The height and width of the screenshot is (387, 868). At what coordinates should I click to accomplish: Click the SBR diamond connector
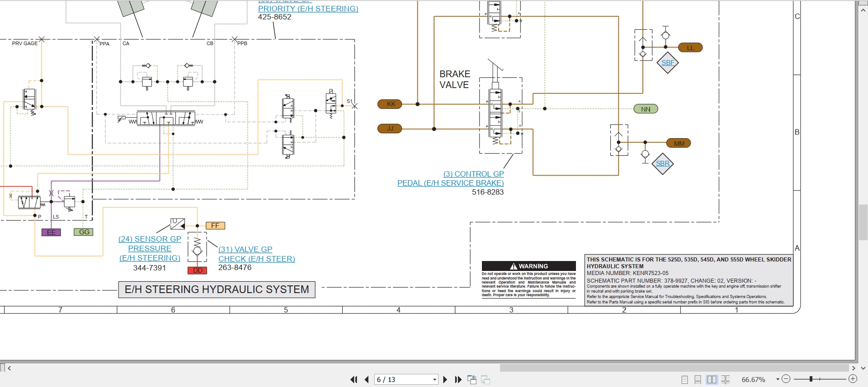(x=663, y=163)
